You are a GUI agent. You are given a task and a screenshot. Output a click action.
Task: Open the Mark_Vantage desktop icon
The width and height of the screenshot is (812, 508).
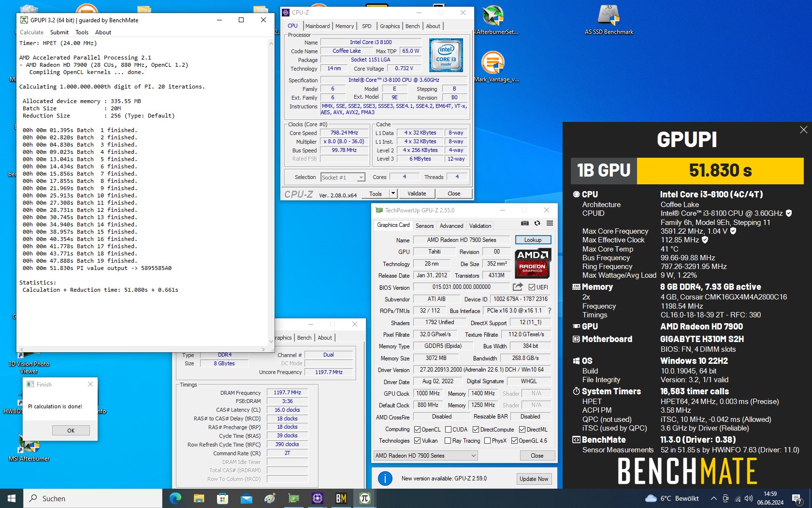coord(495,67)
